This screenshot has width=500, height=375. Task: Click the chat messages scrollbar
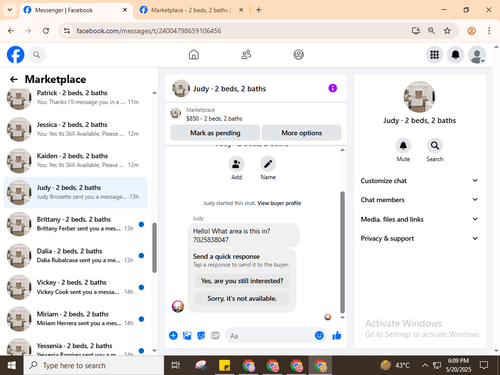point(342,252)
